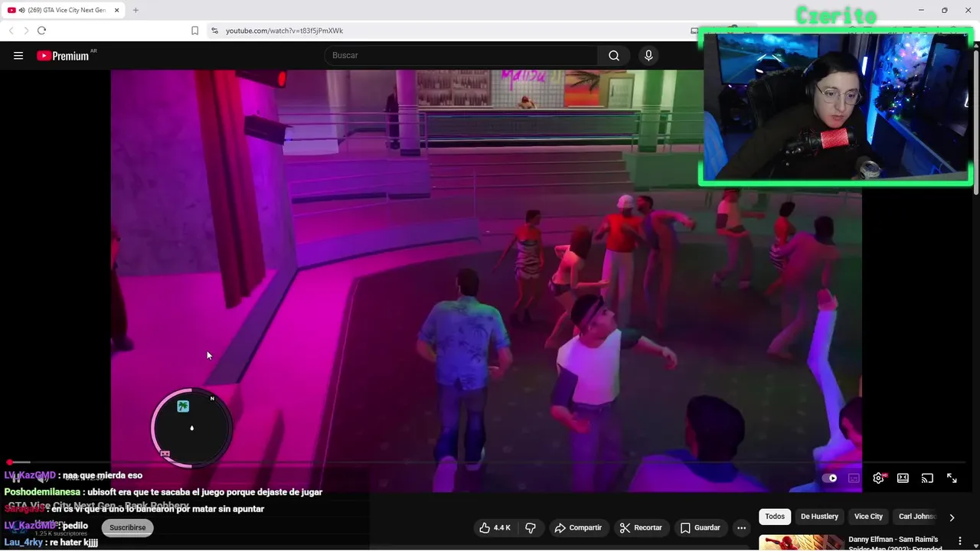This screenshot has width=980, height=551.
Task: Open the Danny Elfman Spider-Man video thumbnail
Action: pos(801,543)
